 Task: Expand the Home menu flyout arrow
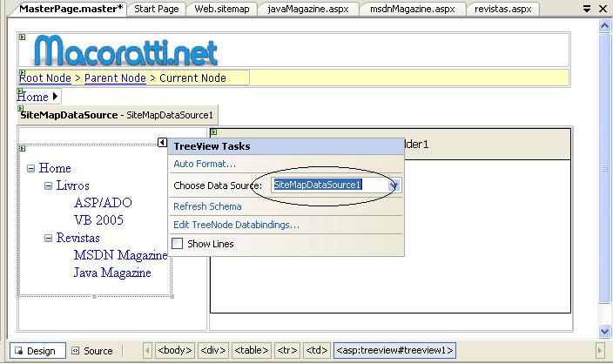point(55,96)
